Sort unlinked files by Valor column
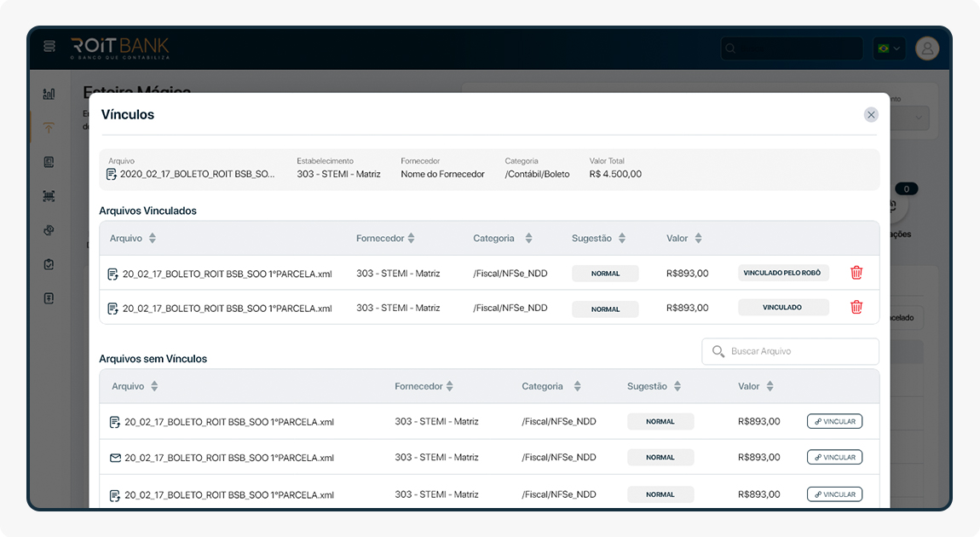This screenshot has height=537, width=980. click(770, 386)
